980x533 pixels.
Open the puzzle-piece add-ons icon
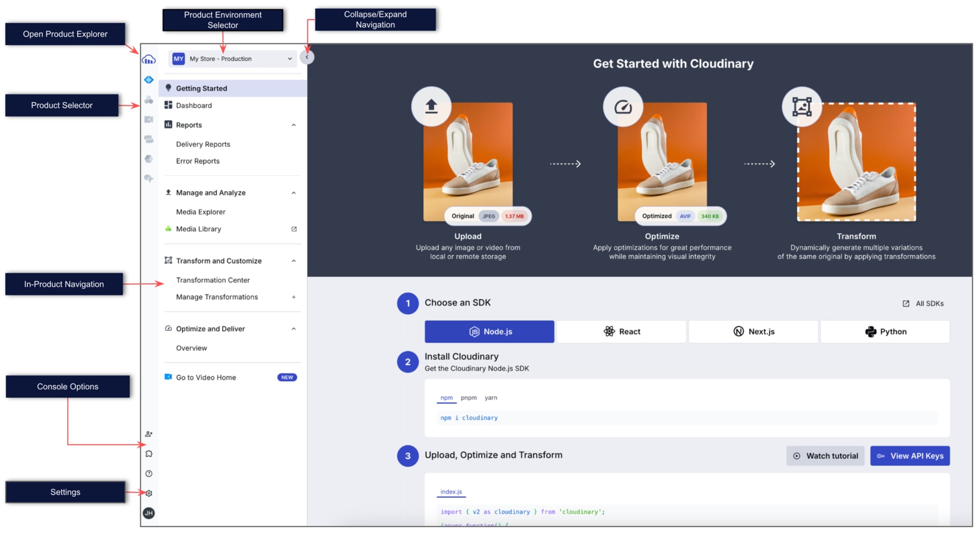coord(149,454)
